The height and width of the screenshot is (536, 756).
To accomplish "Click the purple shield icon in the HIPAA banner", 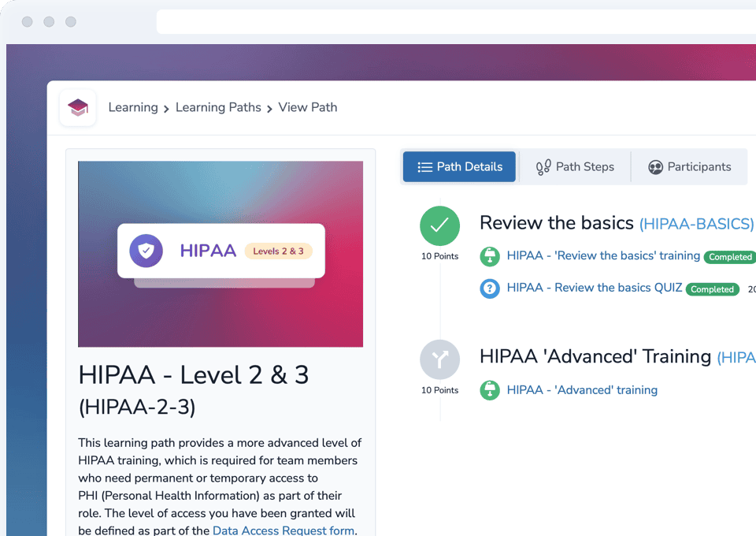I will click(146, 251).
